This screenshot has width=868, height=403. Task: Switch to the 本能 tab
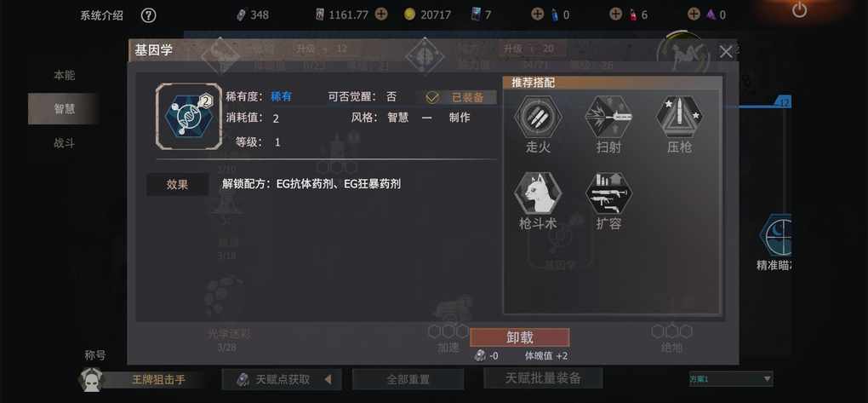coord(64,75)
